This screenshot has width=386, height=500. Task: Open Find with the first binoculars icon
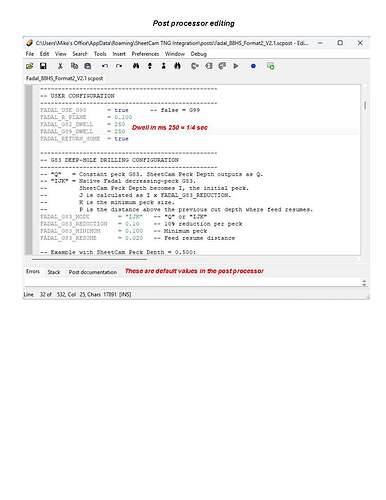click(x=136, y=66)
